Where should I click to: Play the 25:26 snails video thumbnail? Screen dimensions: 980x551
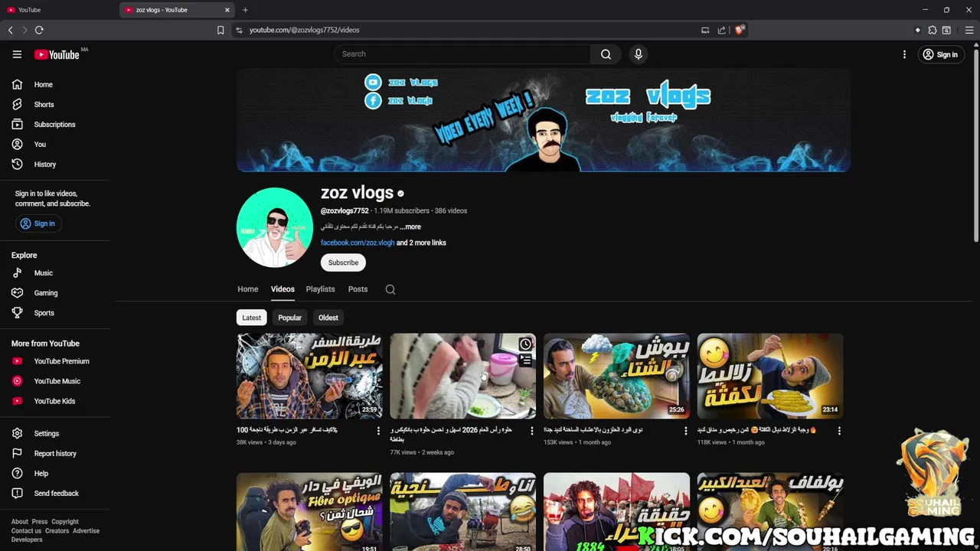pos(616,376)
